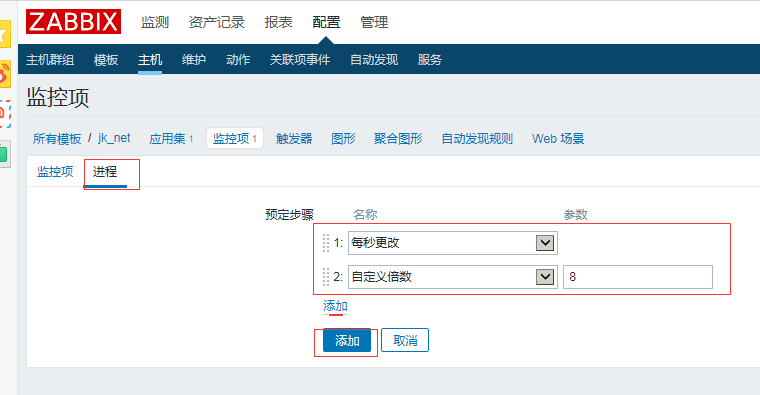Open 自动发现规则 link
The image size is (760, 395).
pyautogui.click(x=477, y=139)
